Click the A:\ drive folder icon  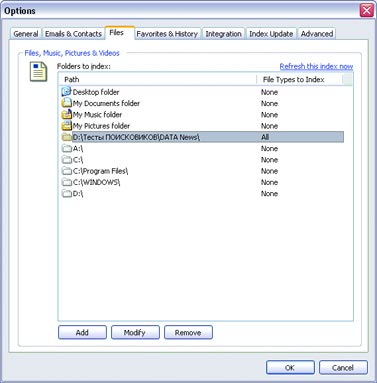pyautogui.click(x=67, y=148)
